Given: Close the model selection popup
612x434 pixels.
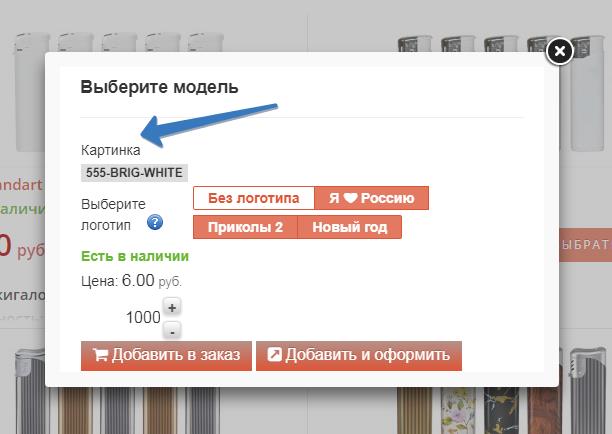Looking at the screenshot, I should [560, 50].
